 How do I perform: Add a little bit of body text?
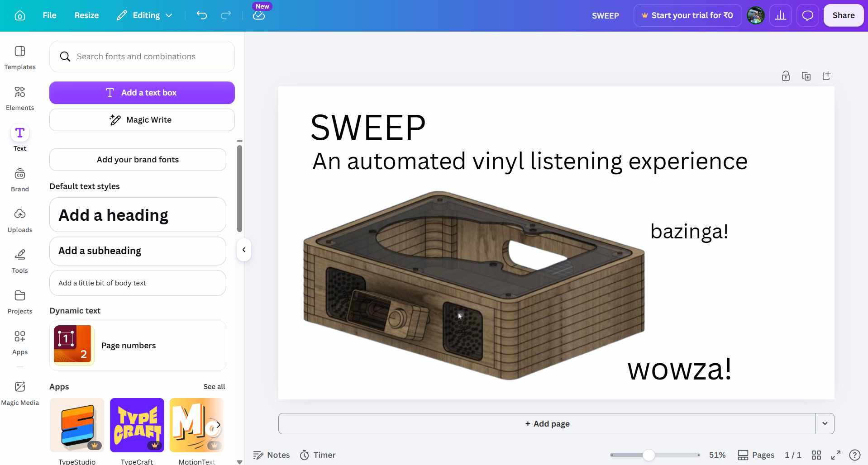coord(138,283)
